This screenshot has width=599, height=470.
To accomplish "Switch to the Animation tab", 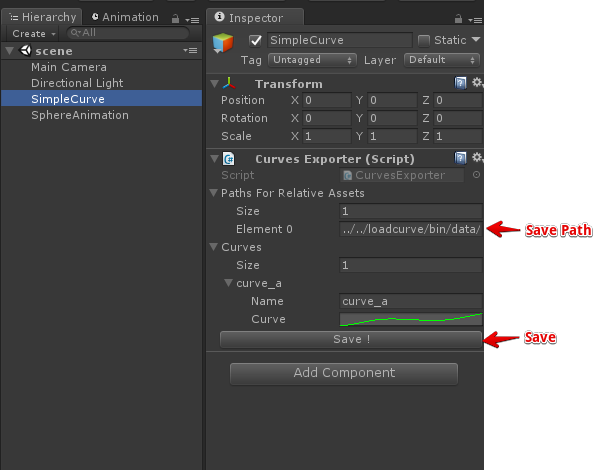I will [125, 17].
